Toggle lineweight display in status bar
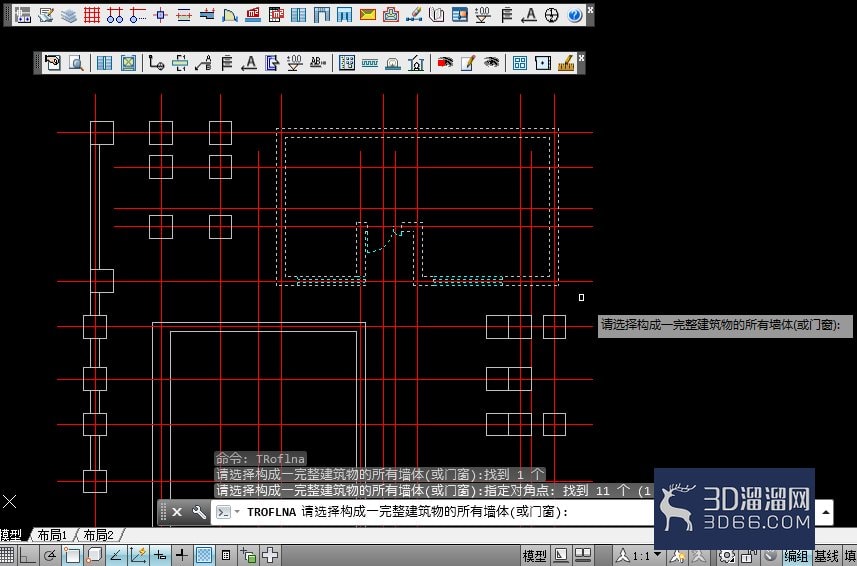The image size is (857, 566). (182, 556)
